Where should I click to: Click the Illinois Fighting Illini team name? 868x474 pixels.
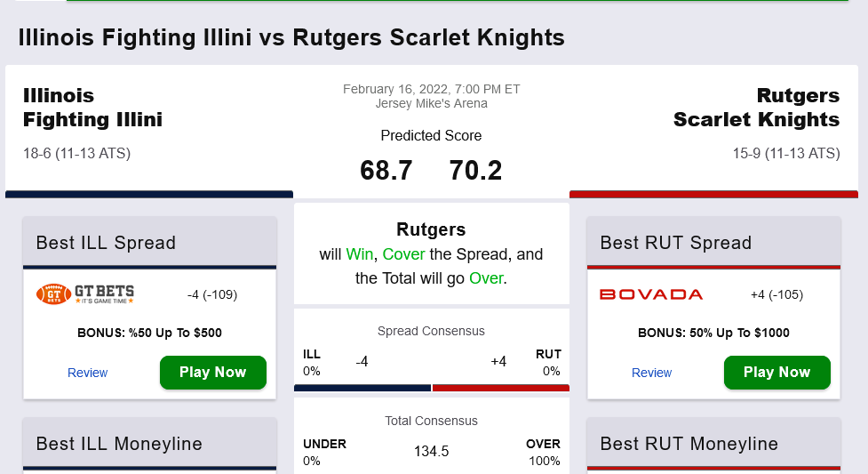tap(92, 108)
